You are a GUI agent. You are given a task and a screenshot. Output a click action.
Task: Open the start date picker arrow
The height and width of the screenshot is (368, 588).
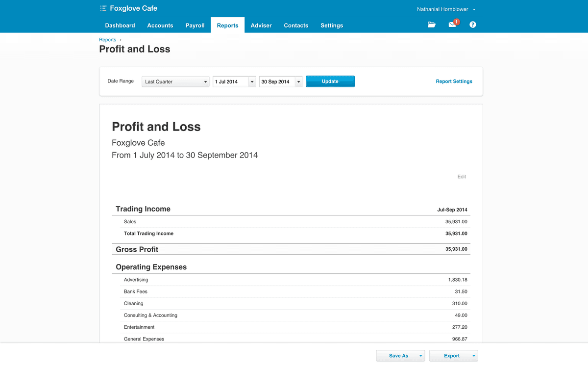[252, 81]
